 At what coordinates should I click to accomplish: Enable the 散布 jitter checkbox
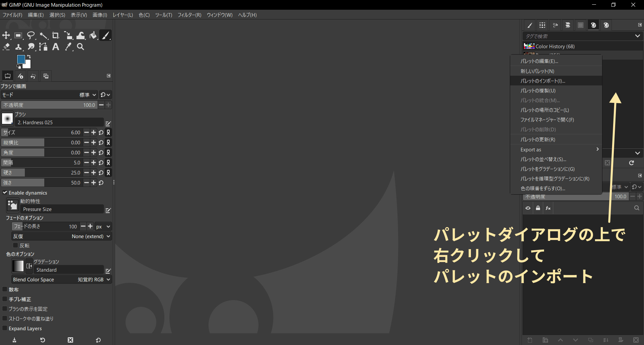pos(5,289)
